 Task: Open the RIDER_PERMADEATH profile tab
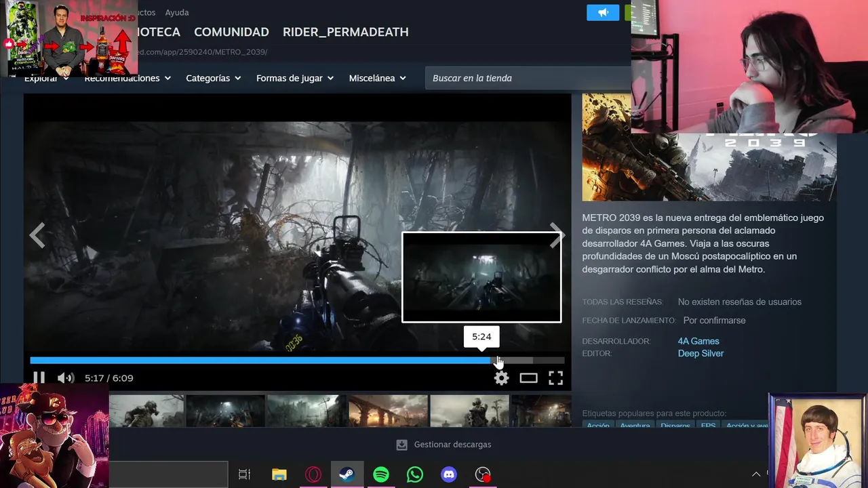click(346, 32)
